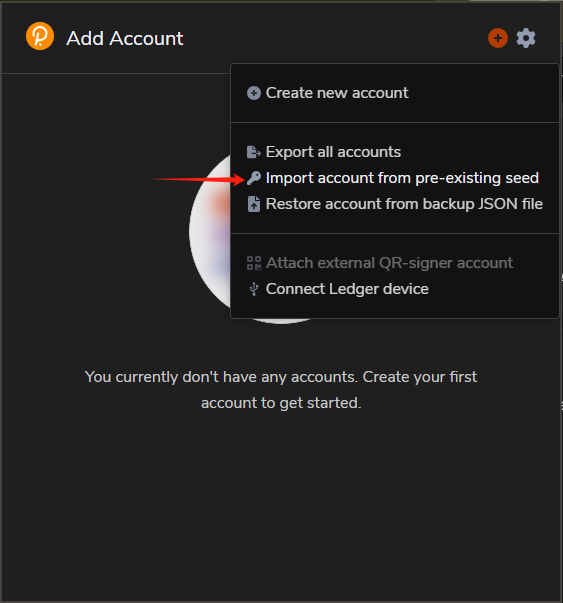Click the Add Account heading
The width and height of the screenshot is (563, 603).
[x=125, y=38]
